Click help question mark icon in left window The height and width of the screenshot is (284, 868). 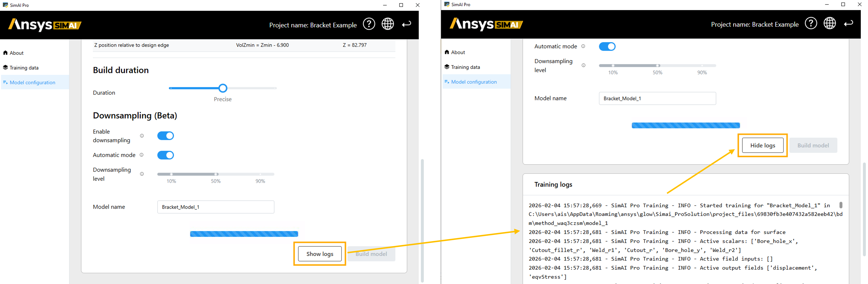[x=369, y=24]
